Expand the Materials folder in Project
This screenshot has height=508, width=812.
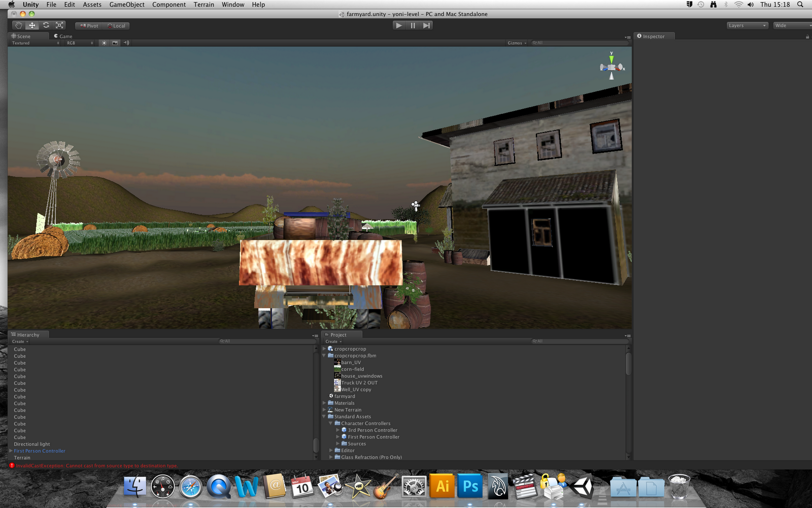point(324,403)
